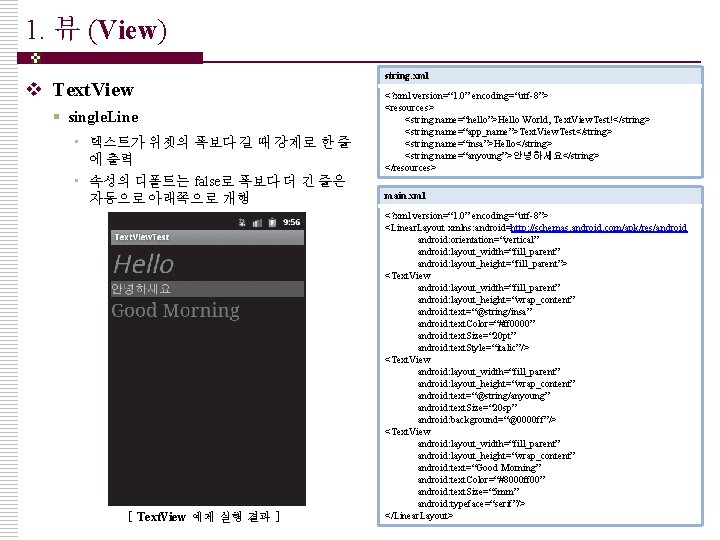Click the string name="anyoung" line
Viewport: 720px width, 540px height.
tap(502, 156)
